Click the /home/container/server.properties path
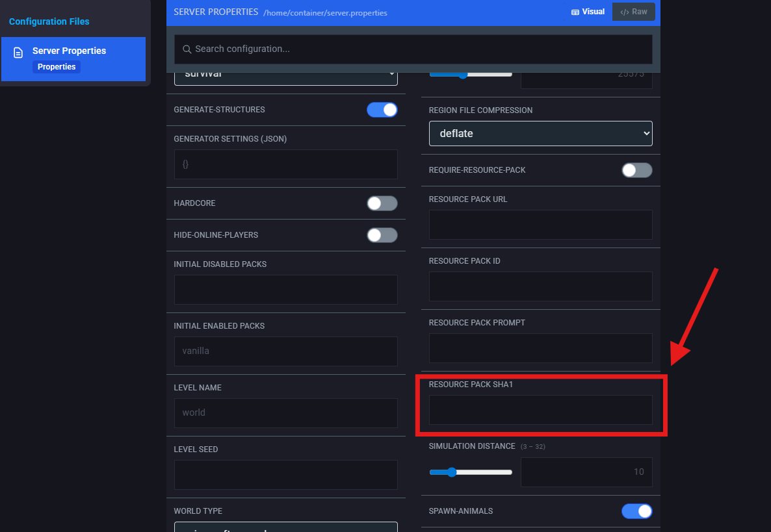Viewport: 771px width, 532px height. [325, 13]
